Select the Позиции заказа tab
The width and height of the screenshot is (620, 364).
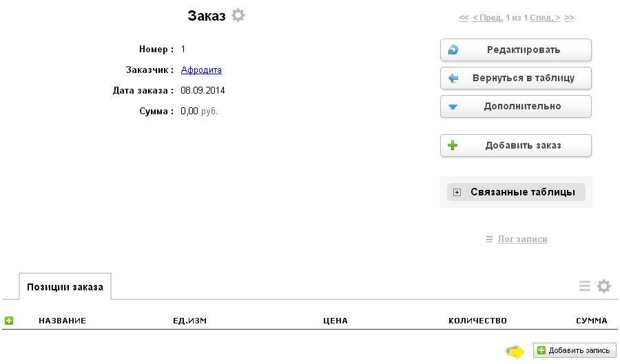click(x=65, y=287)
